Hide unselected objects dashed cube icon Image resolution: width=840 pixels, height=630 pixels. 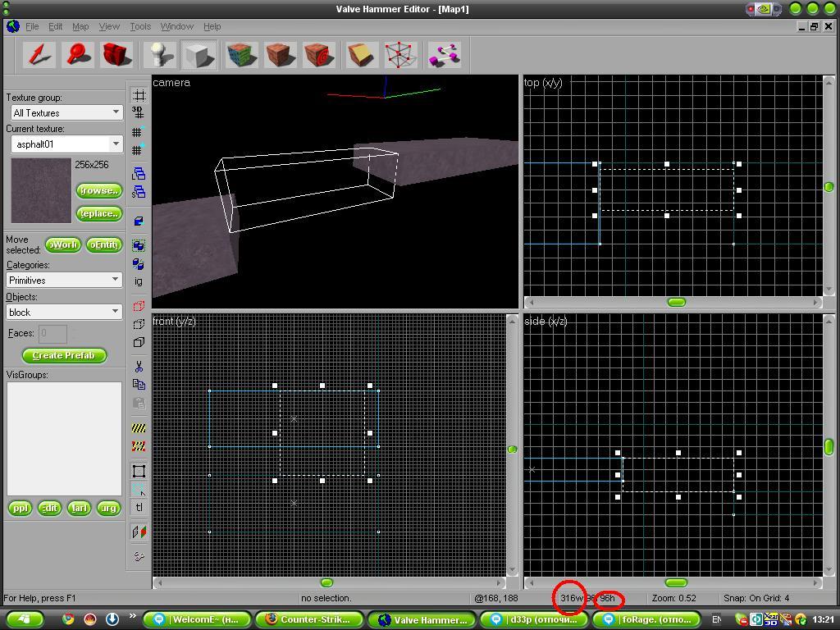[x=139, y=324]
